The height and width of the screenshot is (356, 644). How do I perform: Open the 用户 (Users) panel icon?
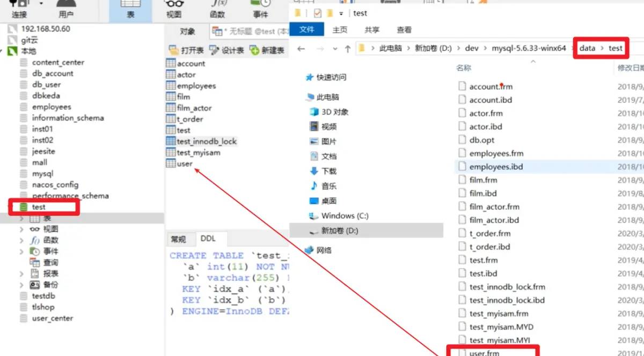[x=65, y=9]
